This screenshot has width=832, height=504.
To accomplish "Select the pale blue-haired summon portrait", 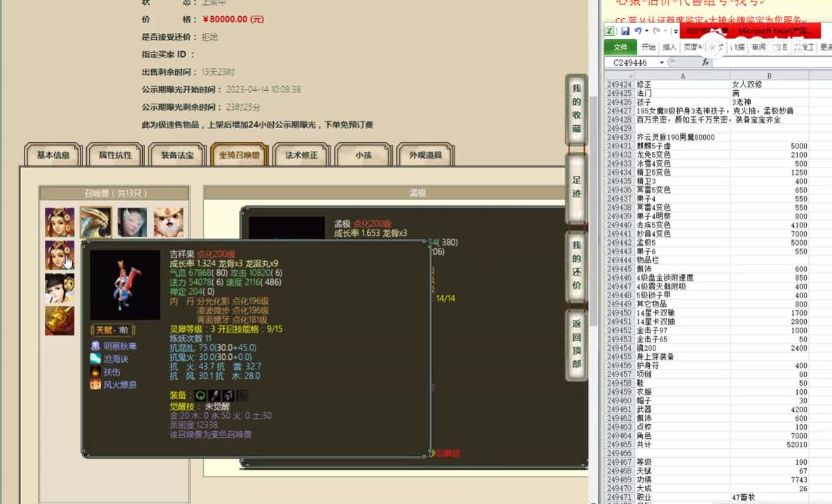I will click(132, 222).
